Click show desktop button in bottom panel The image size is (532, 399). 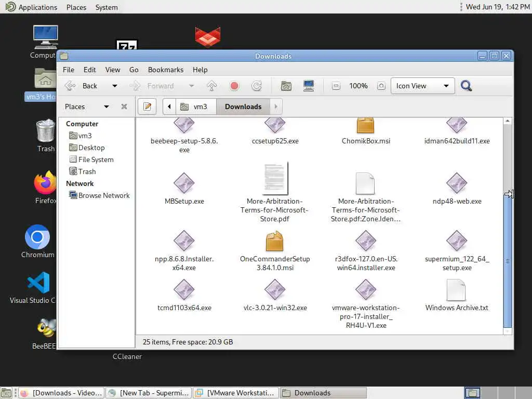[6, 393]
